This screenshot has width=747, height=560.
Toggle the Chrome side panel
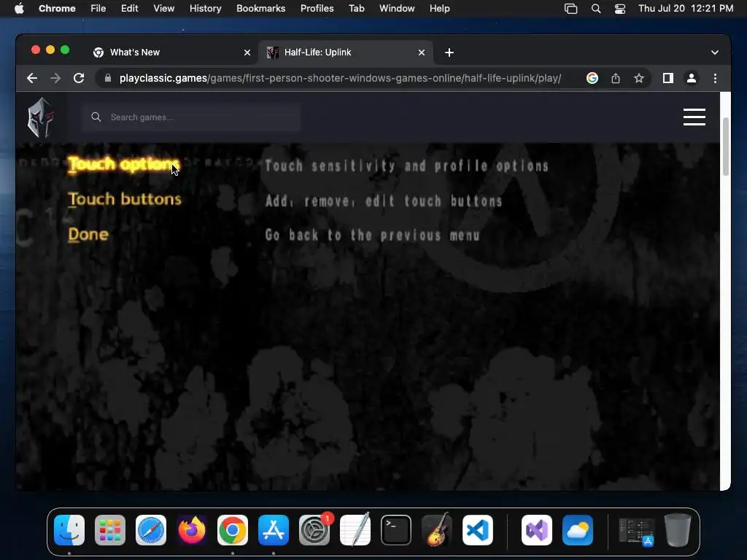(x=668, y=78)
